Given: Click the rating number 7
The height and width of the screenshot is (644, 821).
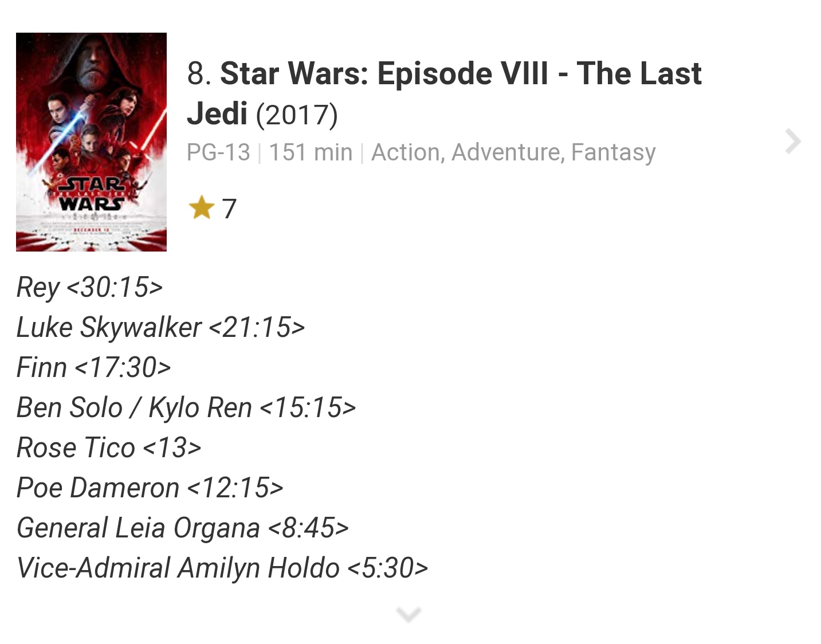Looking at the screenshot, I should [x=229, y=209].
